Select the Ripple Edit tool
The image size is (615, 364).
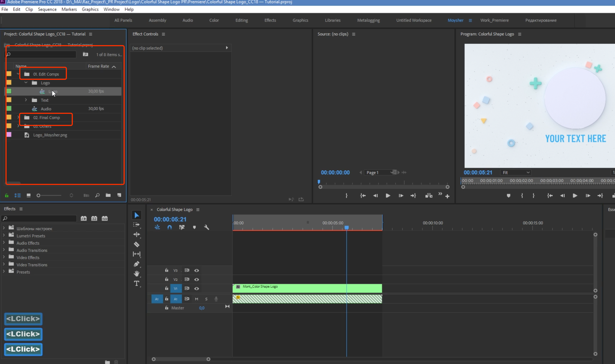point(137,234)
